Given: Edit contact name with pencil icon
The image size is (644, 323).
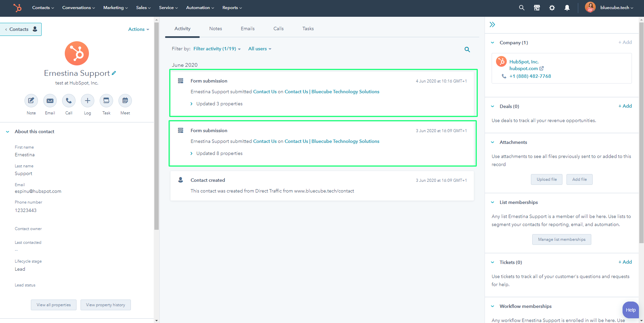Looking at the screenshot, I should pyautogui.click(x=114, y=73).
